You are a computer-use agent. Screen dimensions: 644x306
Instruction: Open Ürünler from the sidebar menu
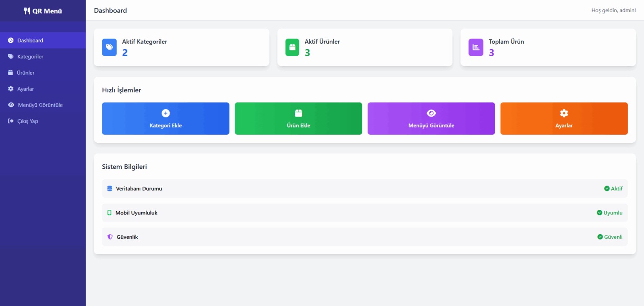(x=25, y=73)
